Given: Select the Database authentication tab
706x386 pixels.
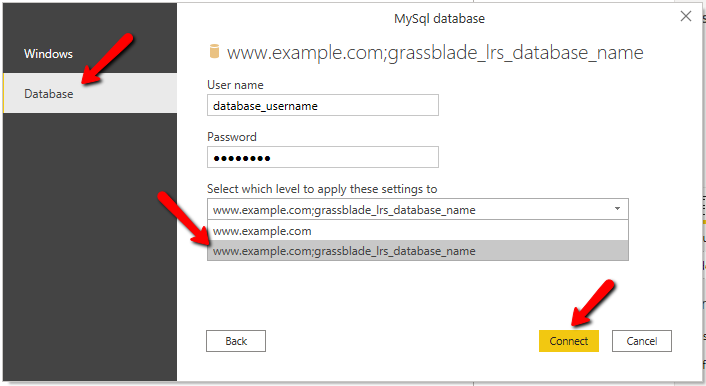Looking at the screenshot, I should [90, 93].
